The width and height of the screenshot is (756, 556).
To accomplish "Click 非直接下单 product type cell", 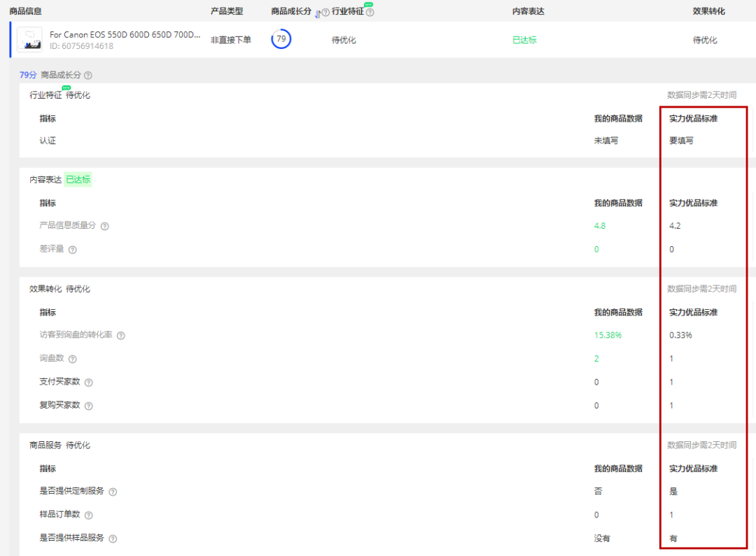I will [x=231, y=40].
